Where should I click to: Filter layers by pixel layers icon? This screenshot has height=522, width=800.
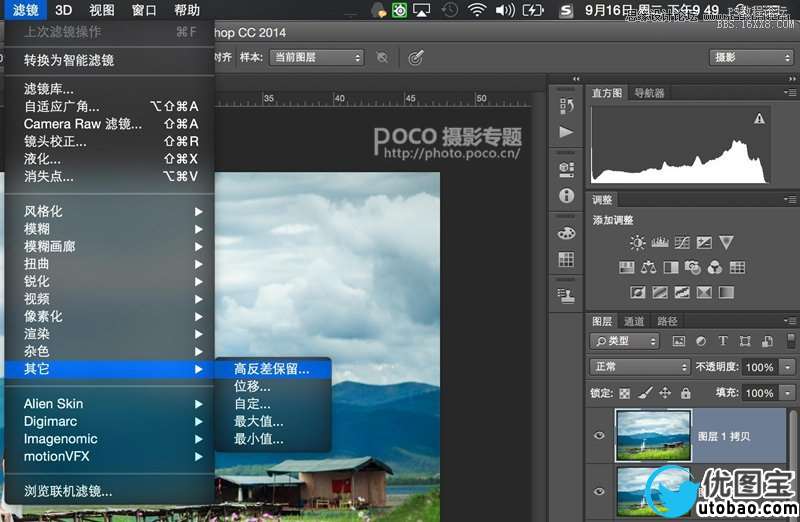(679, 341)
